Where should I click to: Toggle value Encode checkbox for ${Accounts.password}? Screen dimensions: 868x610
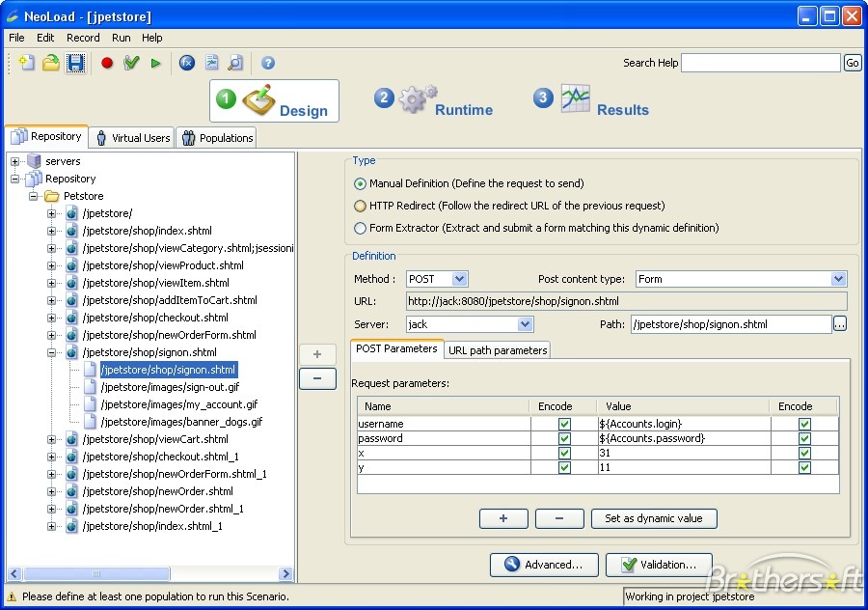(x=804, y=438)
